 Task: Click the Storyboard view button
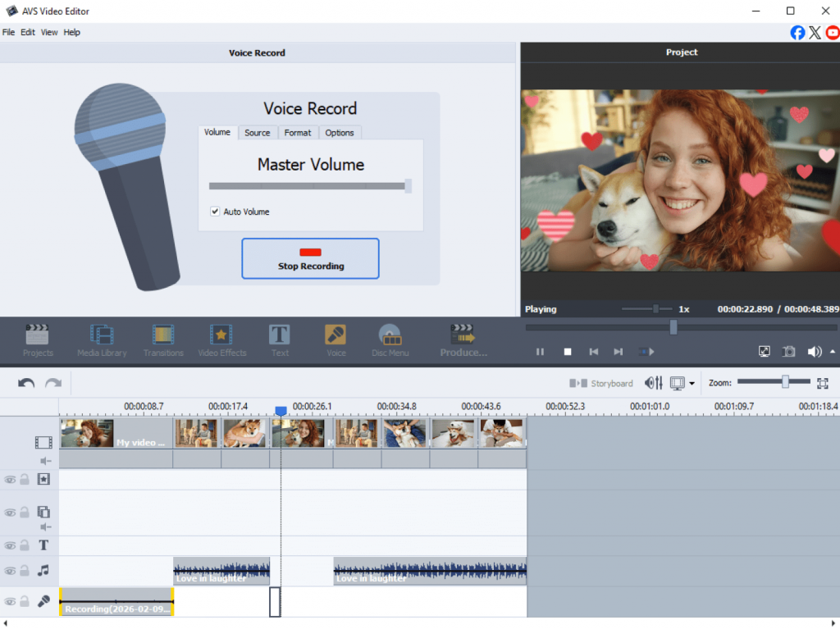point(601,383)
